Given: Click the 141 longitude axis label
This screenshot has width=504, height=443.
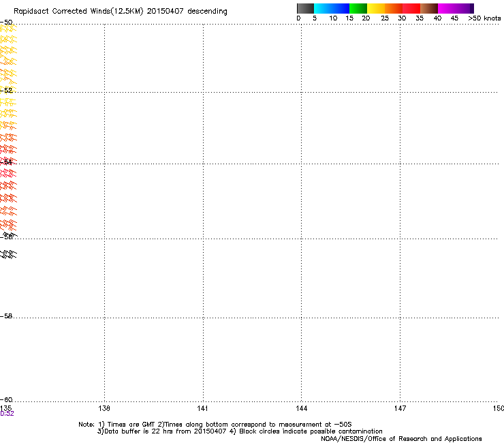Looking at the screenshot, I should pos(202,408).
